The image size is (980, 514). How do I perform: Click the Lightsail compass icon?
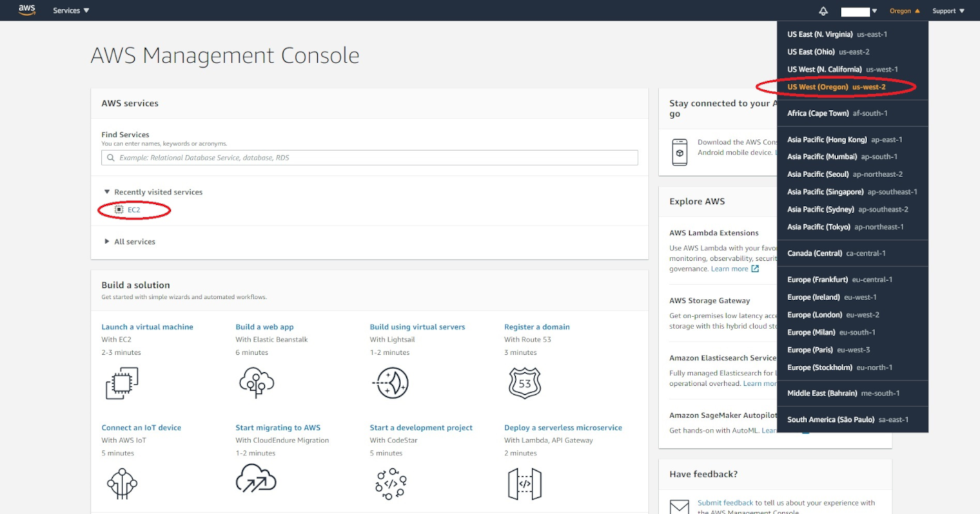(x=391, y=383)
